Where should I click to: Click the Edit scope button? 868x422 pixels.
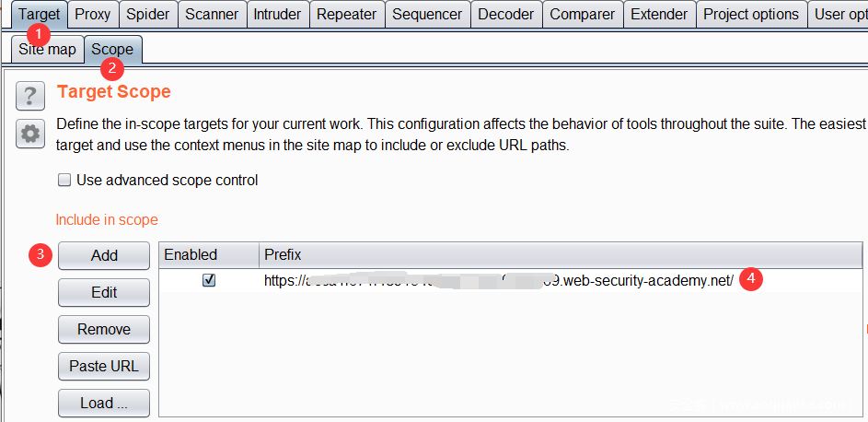104,292
